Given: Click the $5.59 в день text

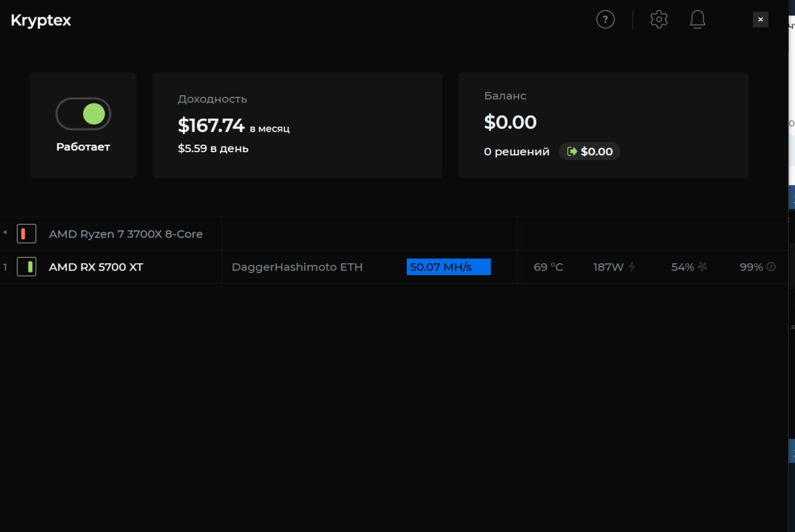Looking at the screenshot, I should click(x=213, y=148).
